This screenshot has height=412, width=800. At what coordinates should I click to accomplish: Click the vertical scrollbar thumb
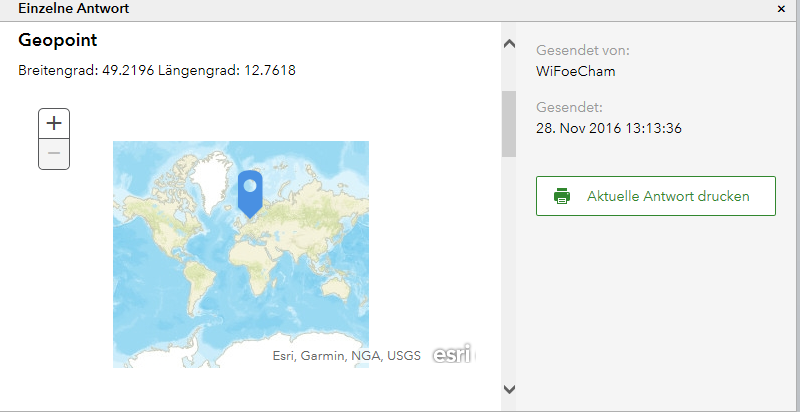point(508,124)
